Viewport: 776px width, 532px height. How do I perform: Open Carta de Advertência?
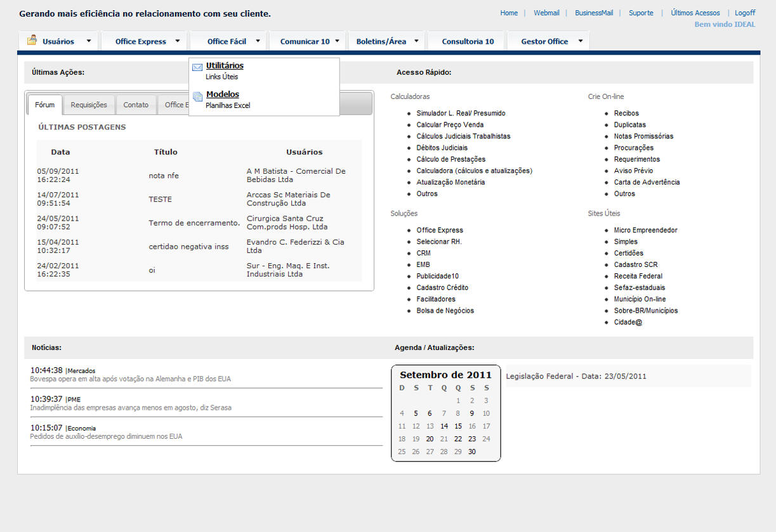point(647,182)
